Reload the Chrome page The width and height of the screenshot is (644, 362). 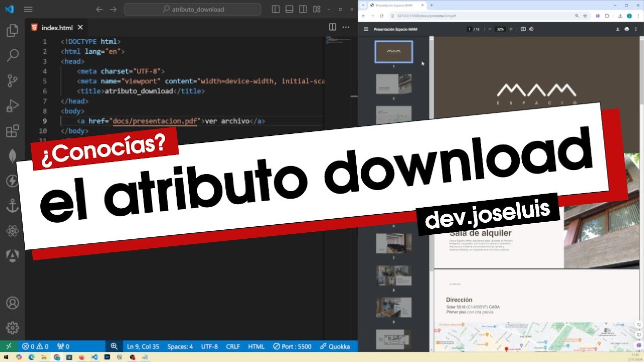(x=381, y=16)
